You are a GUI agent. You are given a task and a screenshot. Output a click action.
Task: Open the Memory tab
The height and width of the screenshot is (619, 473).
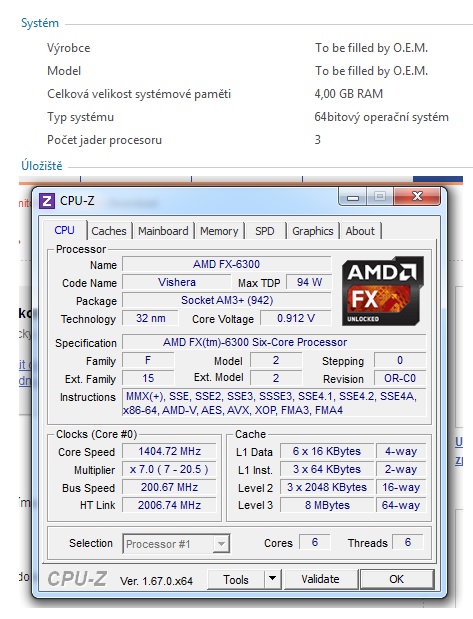219,231
